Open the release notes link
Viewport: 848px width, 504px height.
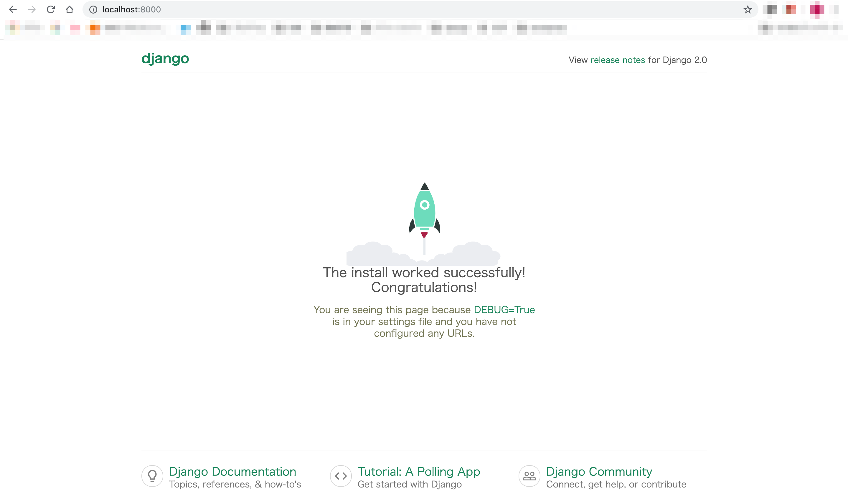[x=618, y=60]
